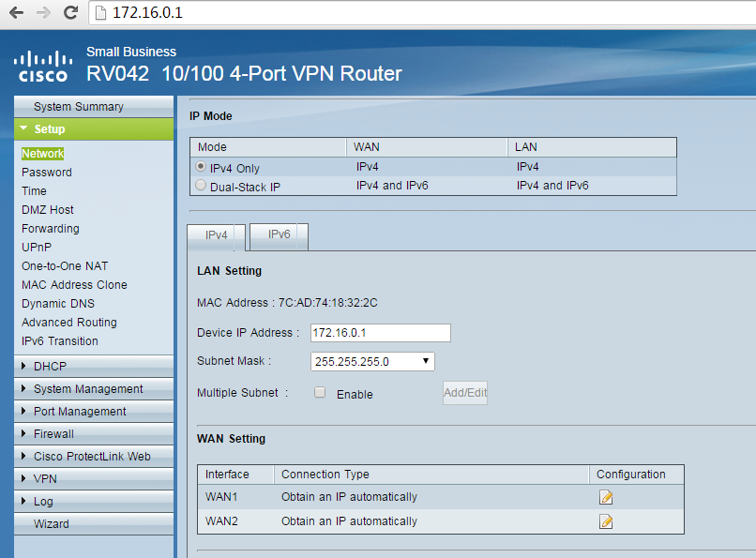Expand the Firewall menu section
The width and height of the screenshot is (756, 558).
click(x=53, y=434)
